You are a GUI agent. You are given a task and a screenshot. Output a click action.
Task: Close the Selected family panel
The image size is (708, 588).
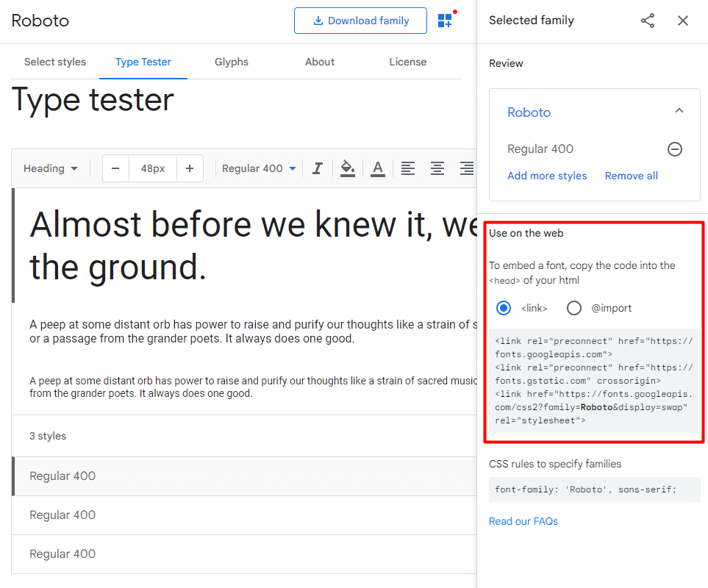click(683, 21)
